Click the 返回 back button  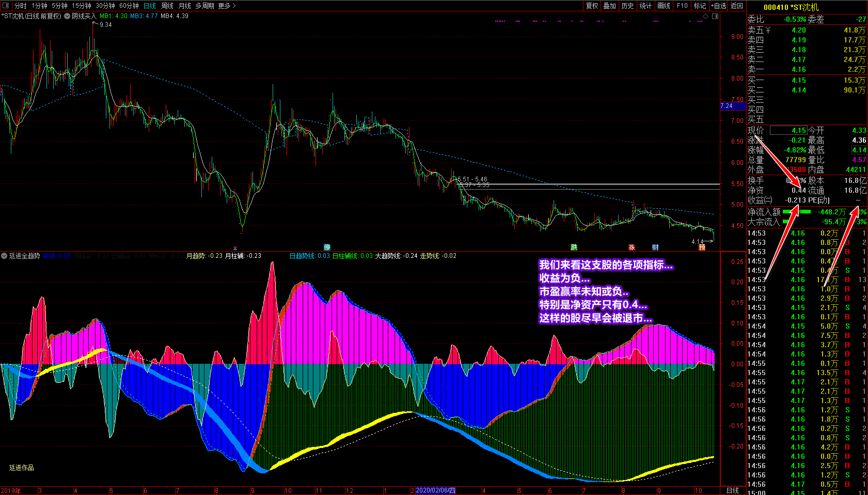pos(737,6)
